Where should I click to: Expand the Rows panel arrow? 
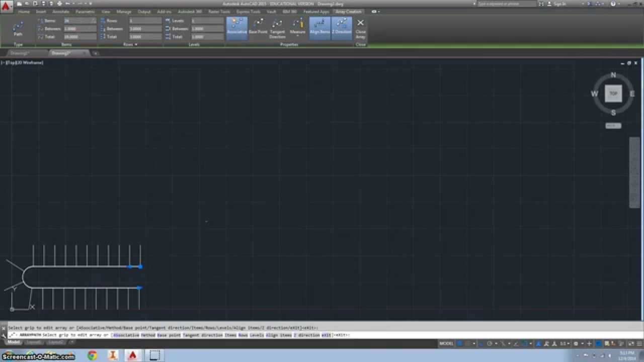click(136, 45)
